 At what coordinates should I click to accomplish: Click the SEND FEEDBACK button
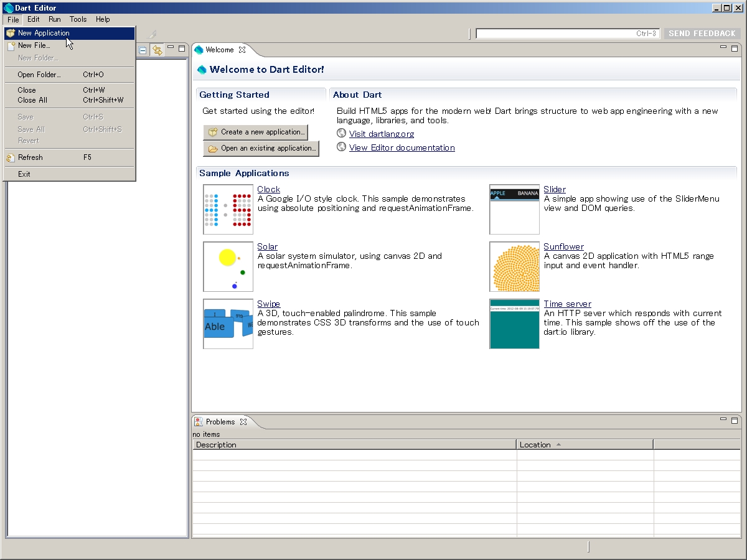coord(702,34)
